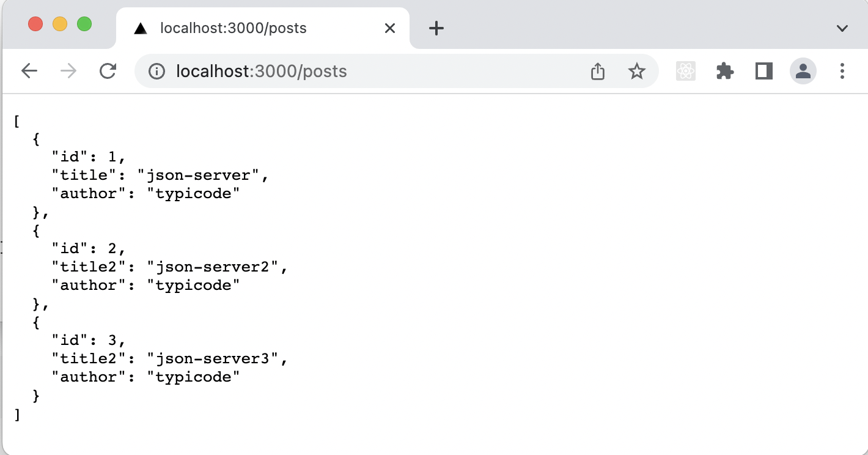Toggle the browser side panel
Viewport: 868px width, 455px height.
764,72
